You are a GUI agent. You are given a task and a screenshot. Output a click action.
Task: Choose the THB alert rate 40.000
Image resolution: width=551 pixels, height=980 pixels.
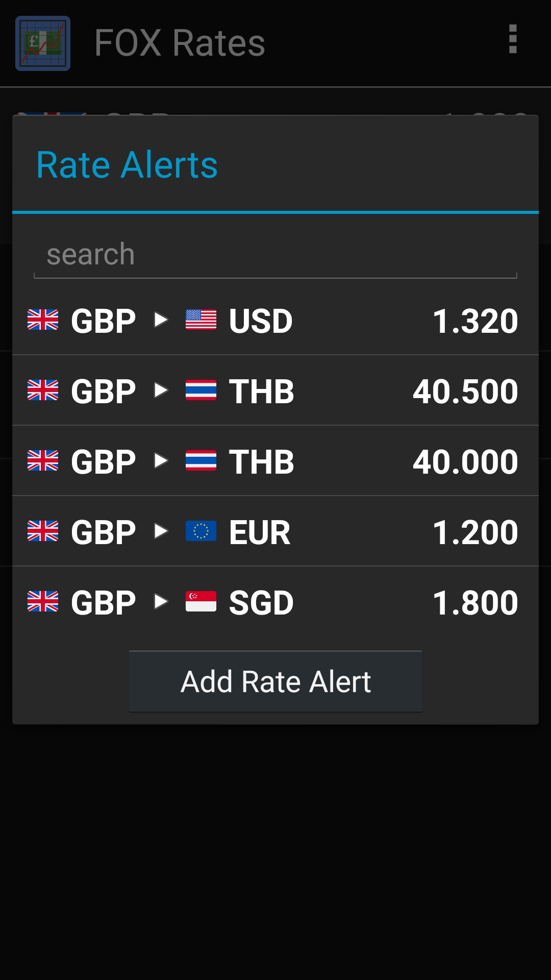click(x=465, y=462)
